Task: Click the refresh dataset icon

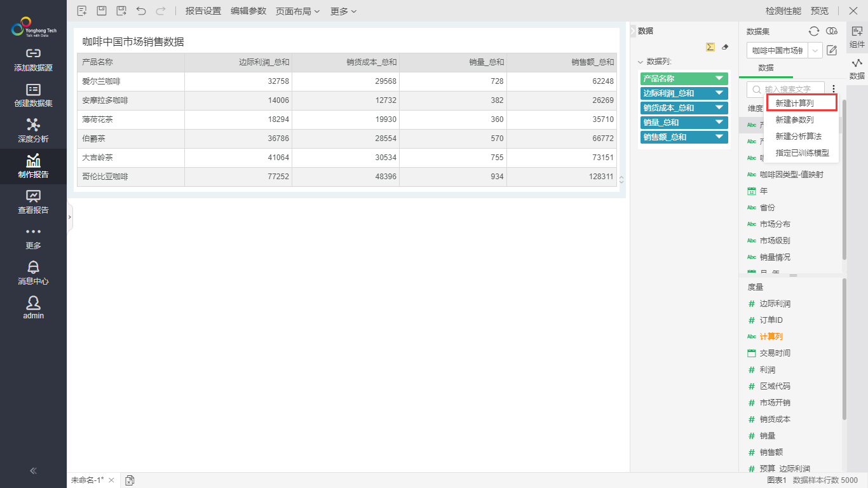Action: tap(813, 31)
